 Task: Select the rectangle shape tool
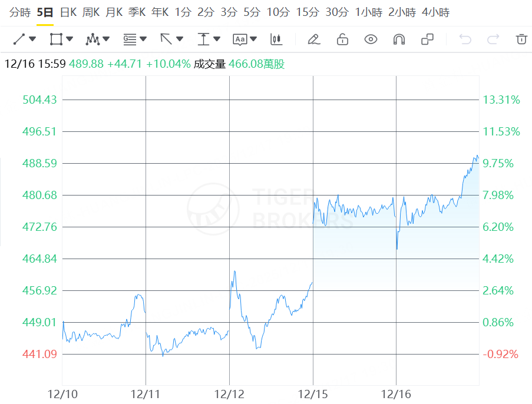click(x=56, y=39)
